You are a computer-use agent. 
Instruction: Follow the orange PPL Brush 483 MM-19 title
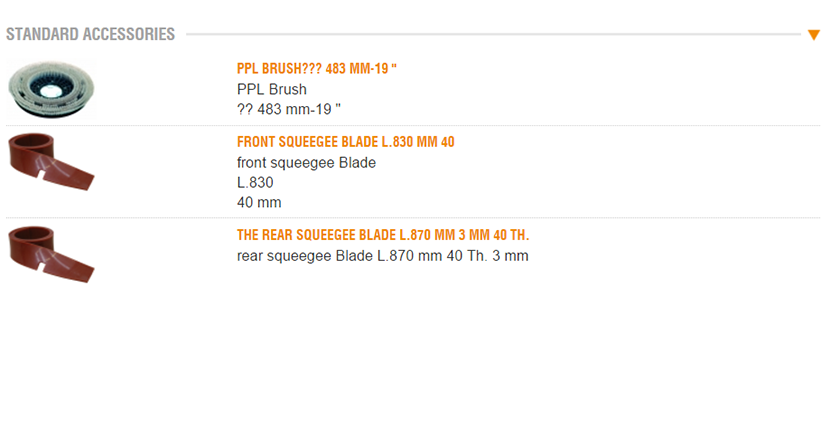(x=324, y=69)
